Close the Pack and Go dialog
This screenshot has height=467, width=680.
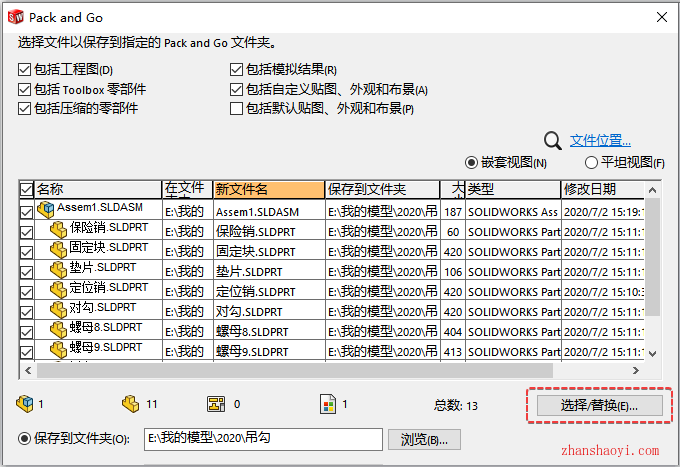click(x=662, y=17)
